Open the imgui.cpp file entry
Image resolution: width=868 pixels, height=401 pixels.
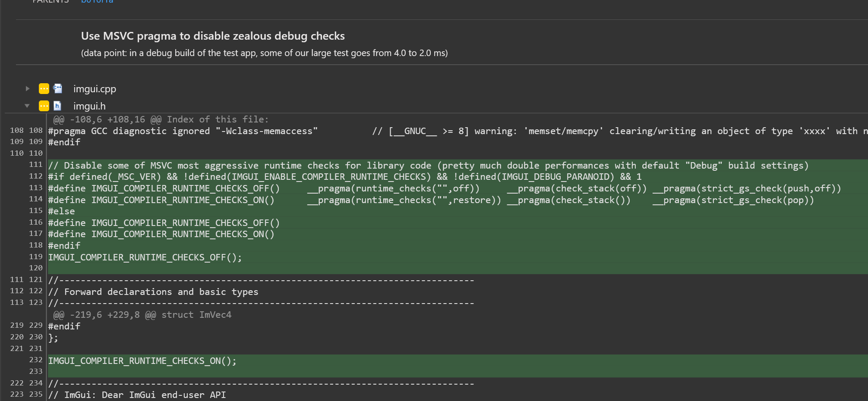click(x=95, y=89)
